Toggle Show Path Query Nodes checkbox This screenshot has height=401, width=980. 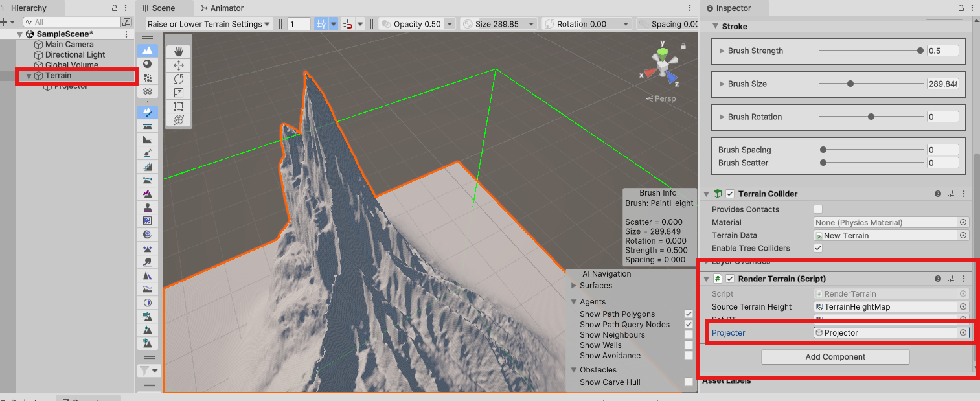point(689,324)
